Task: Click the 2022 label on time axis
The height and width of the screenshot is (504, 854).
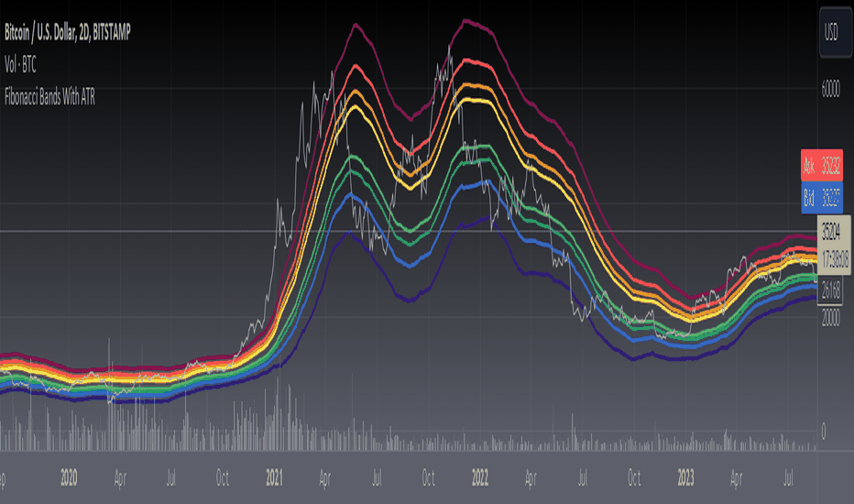Action: [x=480, y=477]
